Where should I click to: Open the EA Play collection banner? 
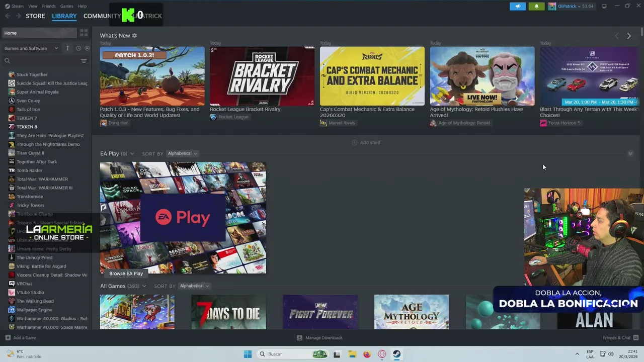click(183, 218)
